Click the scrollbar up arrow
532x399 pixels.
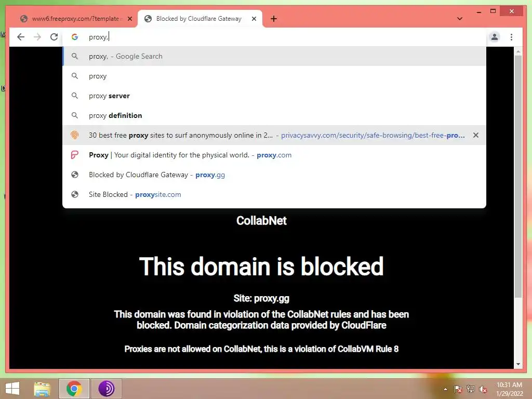pyautogui.click(x=518, y=51)
